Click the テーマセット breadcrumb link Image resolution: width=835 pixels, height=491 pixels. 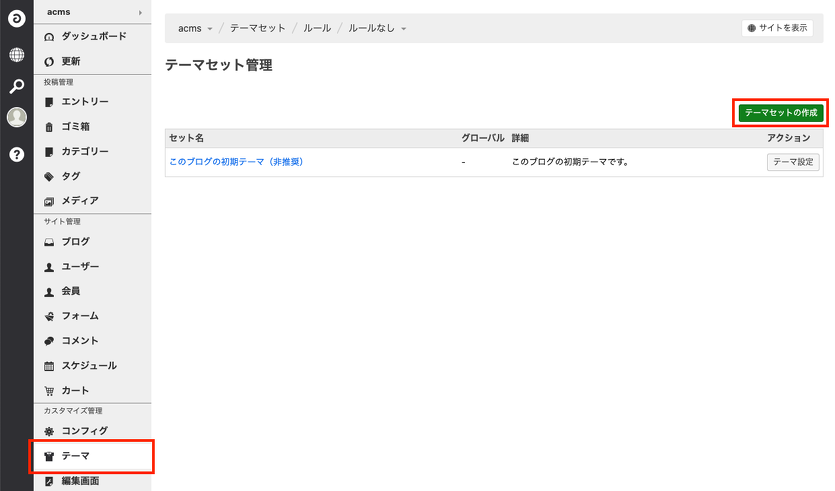click(x=257, y=28)
